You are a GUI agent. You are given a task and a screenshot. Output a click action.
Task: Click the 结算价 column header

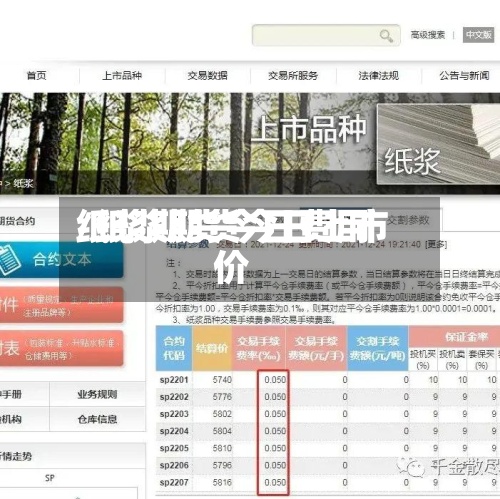click(x=212, y=348)
